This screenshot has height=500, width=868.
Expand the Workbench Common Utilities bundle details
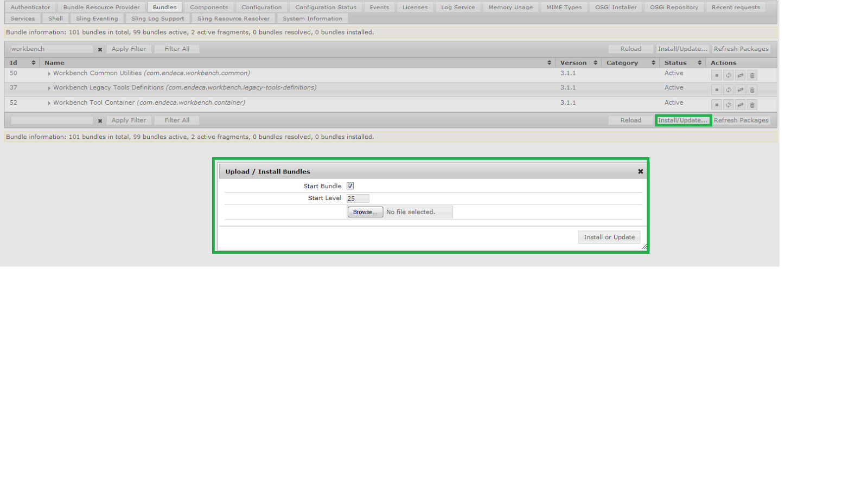click(x=49, y=73)
